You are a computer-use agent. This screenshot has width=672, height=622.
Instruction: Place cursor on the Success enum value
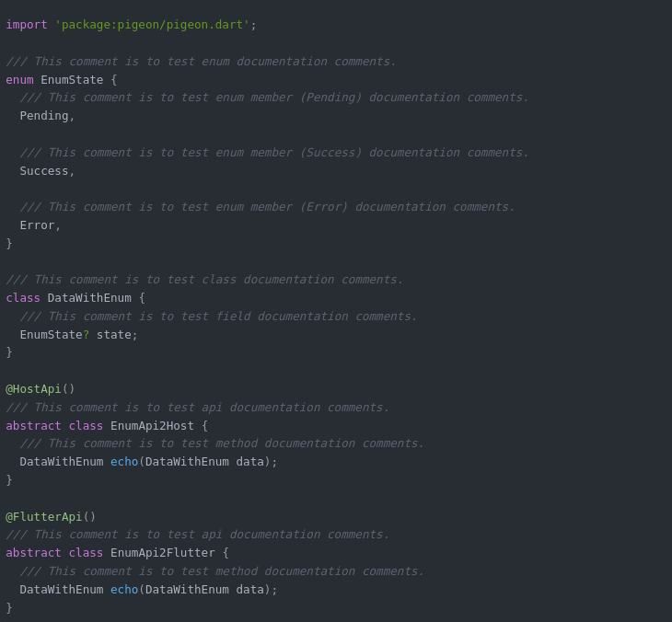click(x=44, y=171)
